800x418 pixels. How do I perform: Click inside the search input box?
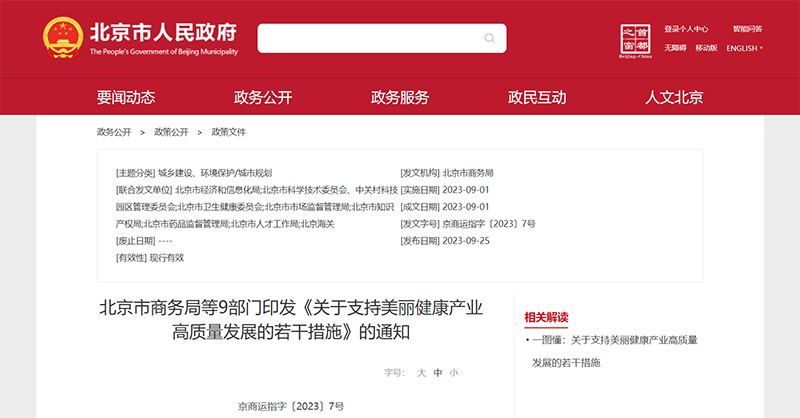click(370, 38)
